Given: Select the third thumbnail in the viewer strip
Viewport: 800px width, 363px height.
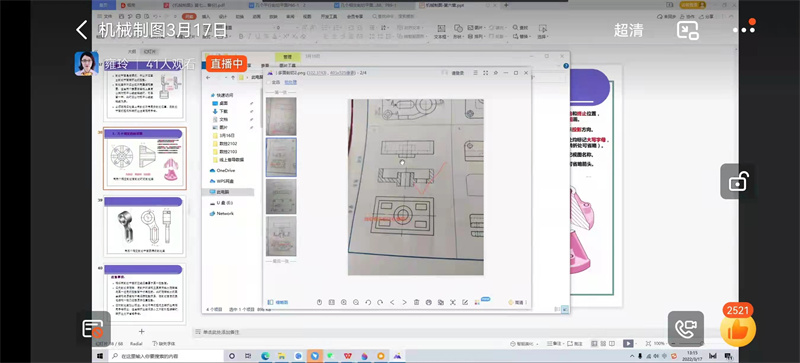Looking at the screenshot, I should (281, 196).
